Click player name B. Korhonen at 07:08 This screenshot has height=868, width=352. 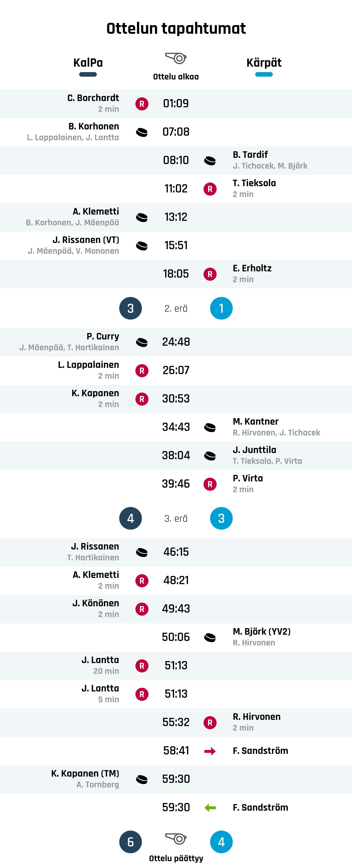(94, 126)
